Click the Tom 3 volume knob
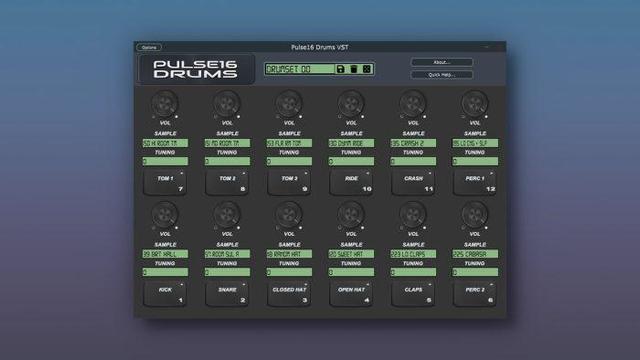The width and height of the screenshot is (640, 360). pyautogui.click(x=289, y=104)
